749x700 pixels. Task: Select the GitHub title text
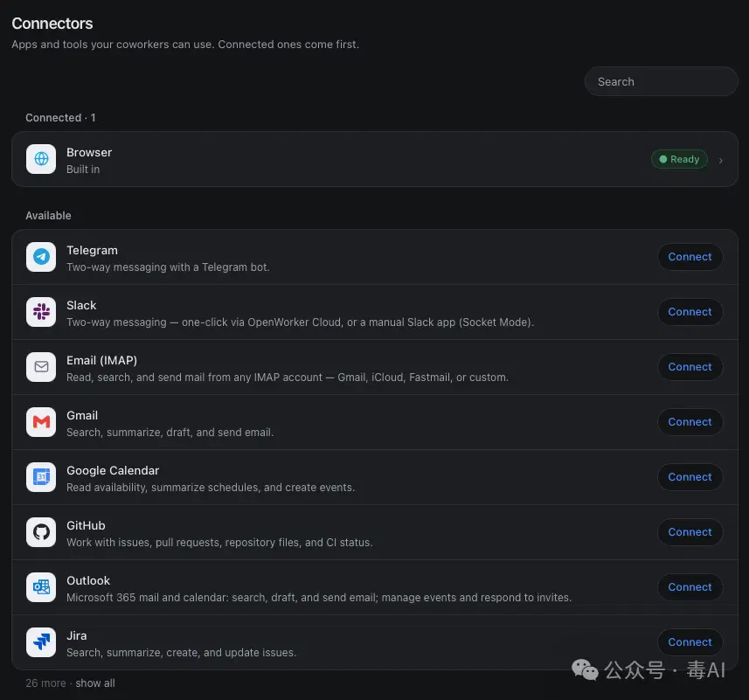pos(86,526)
